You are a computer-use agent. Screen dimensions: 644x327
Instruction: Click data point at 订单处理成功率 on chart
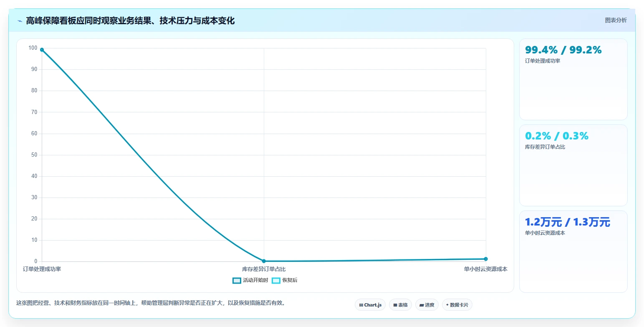42,50
